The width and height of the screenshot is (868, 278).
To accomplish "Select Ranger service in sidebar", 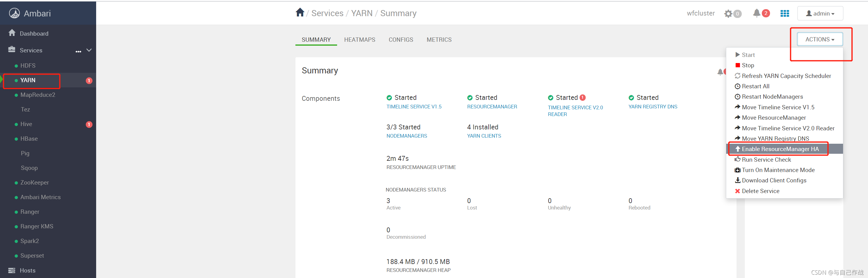I will 30,212.
